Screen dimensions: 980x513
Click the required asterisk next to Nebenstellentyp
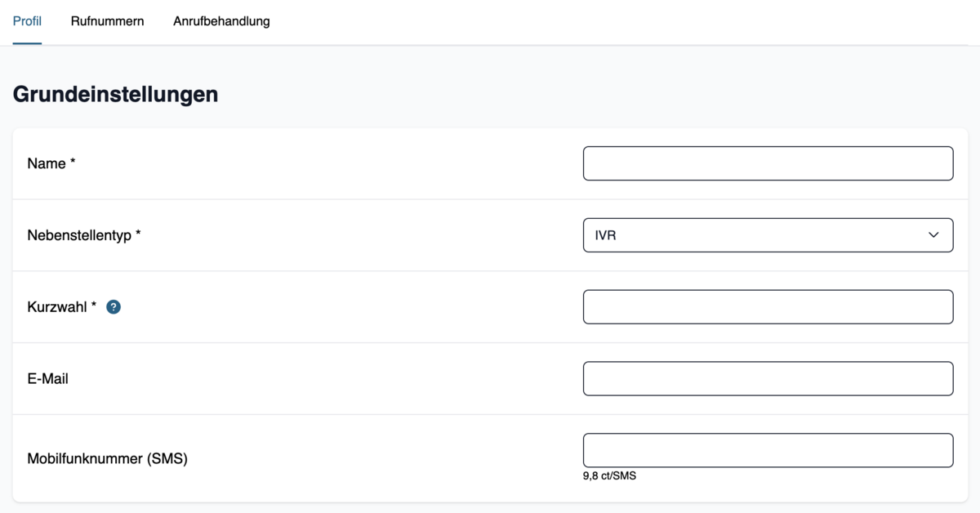click(138, 234)
